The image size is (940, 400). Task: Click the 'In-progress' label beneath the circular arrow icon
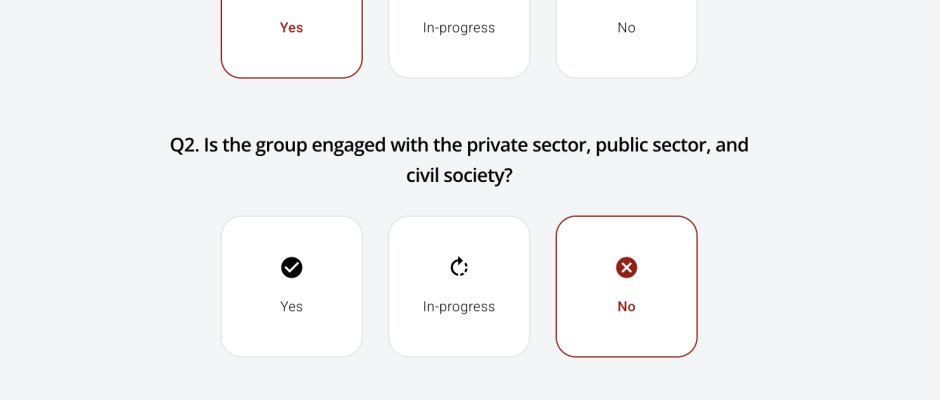[459, 306]
